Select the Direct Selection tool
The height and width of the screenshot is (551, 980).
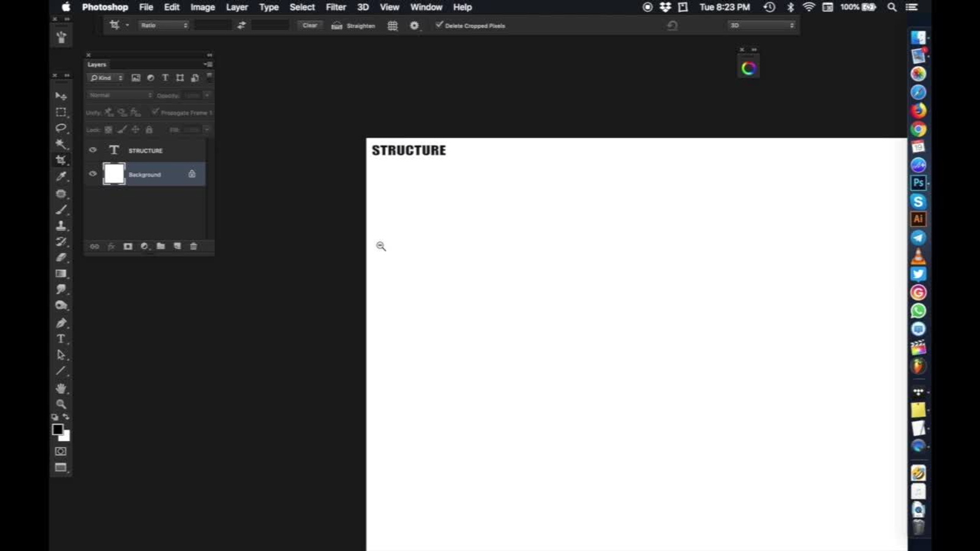point(61,354)
